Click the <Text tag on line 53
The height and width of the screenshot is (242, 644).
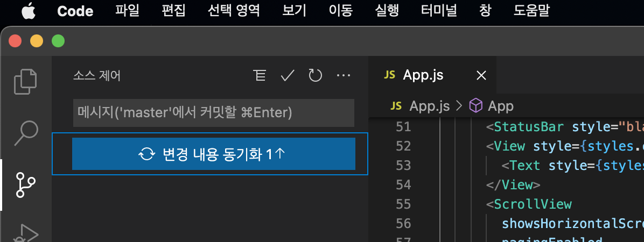point(521,165)
